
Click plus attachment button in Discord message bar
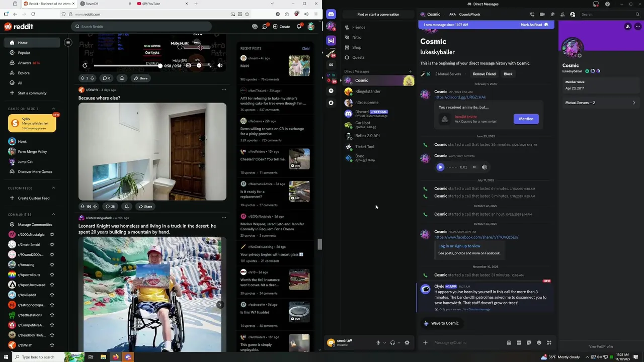point(425,343)
